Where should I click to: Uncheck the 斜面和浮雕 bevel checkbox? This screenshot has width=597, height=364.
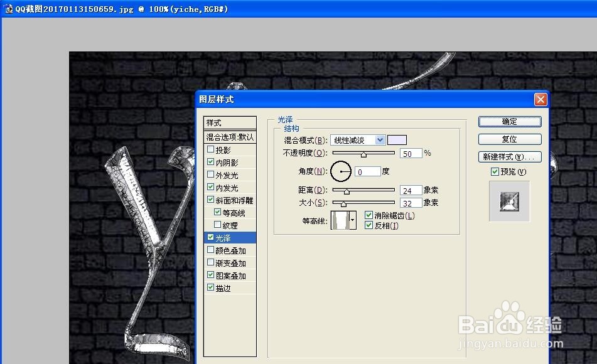coord(210,200)
